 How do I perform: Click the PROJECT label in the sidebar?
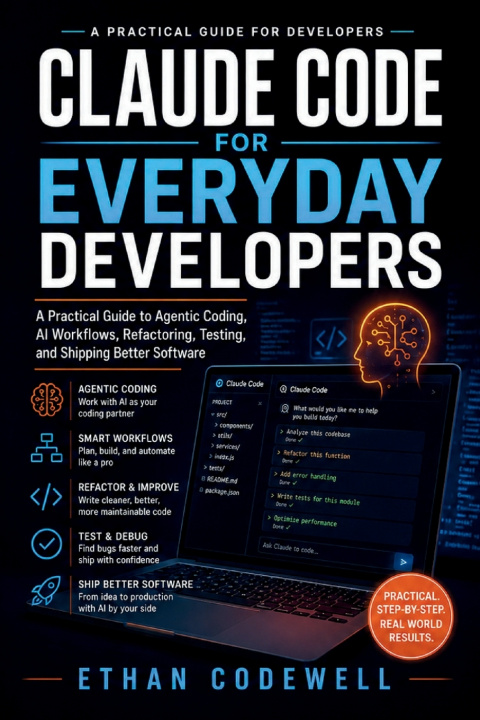click(222, 402)
